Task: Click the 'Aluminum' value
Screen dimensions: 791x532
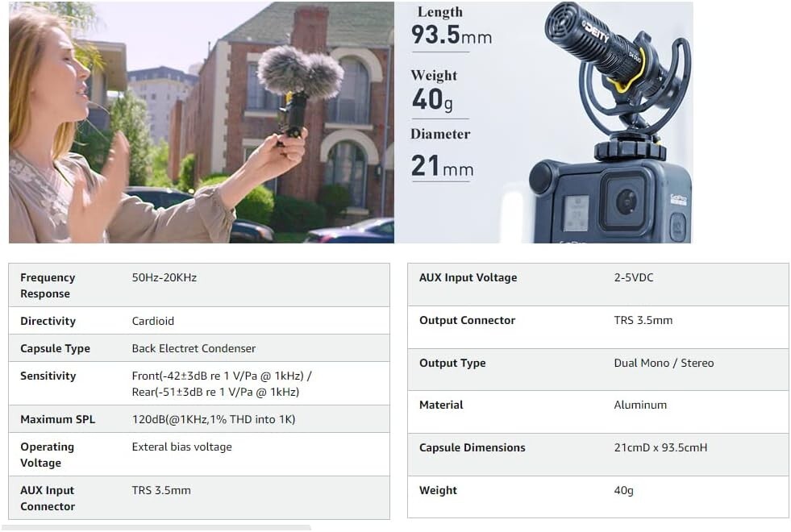Action: click(640, 405)
